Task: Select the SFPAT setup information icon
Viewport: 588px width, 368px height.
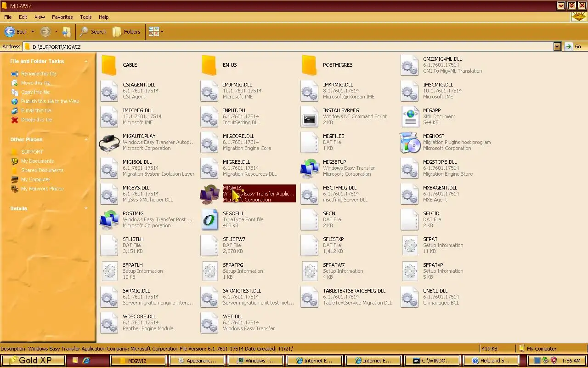Action: (x=410, y=245)
